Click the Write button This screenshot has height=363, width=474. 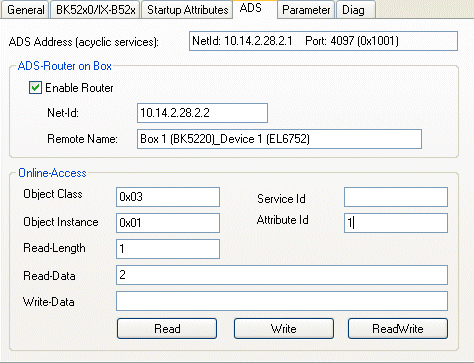(284, 329)
